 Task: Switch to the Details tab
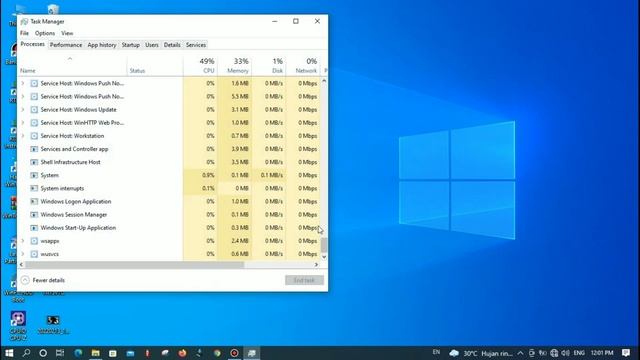pos(172,45)
